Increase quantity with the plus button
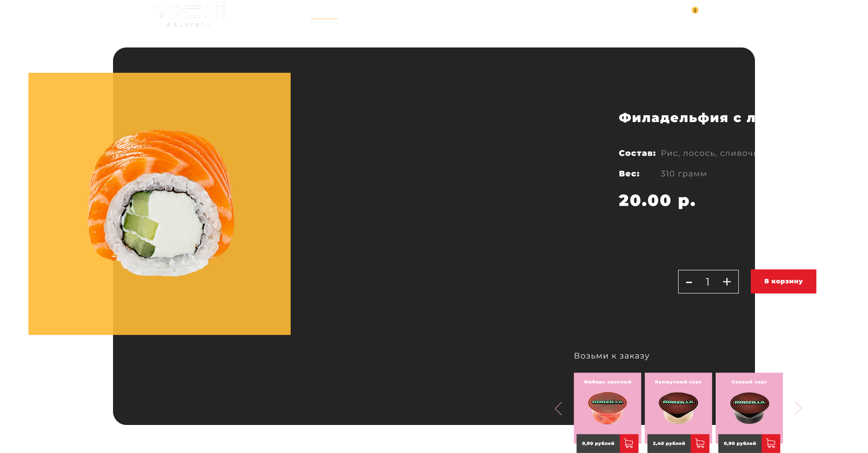The width and height of the screenshot is (868, 453). tap(726, 282)
